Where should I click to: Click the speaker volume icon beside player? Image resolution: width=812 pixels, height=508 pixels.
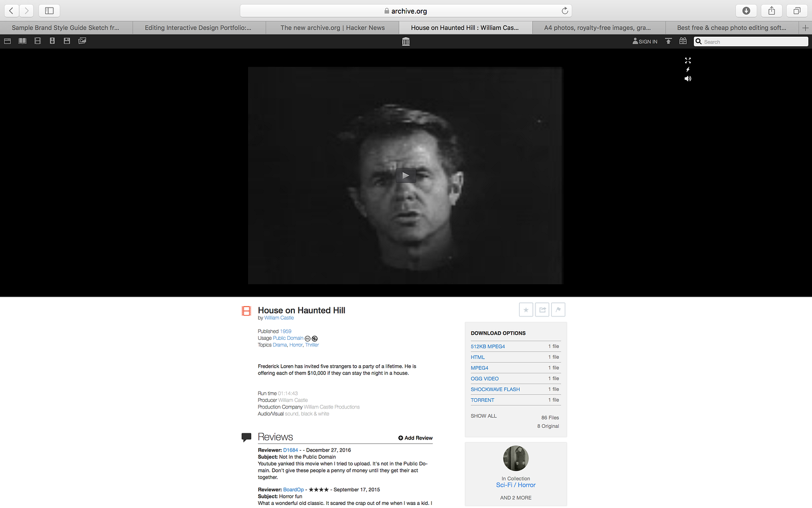pyautogui.click(x=688, y=79)
